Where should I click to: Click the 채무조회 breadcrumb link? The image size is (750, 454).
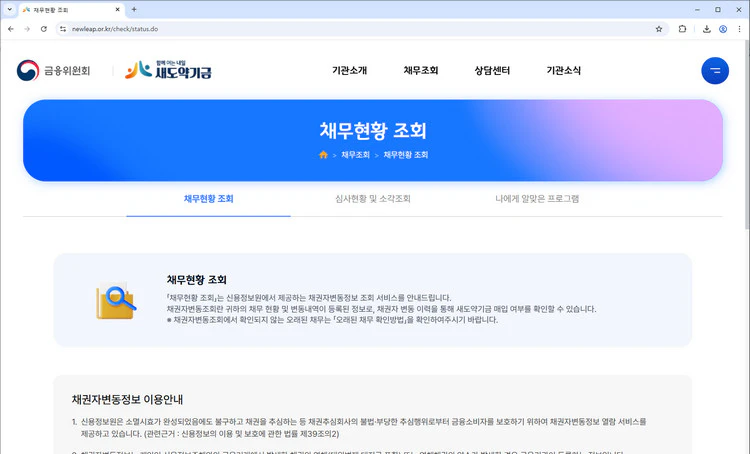pos(355,155)
